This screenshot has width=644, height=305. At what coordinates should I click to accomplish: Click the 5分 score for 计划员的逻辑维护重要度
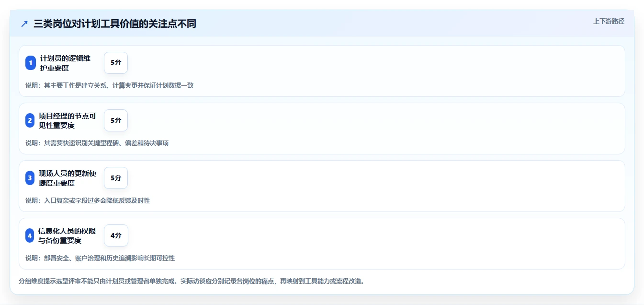[x=116, y=63]
